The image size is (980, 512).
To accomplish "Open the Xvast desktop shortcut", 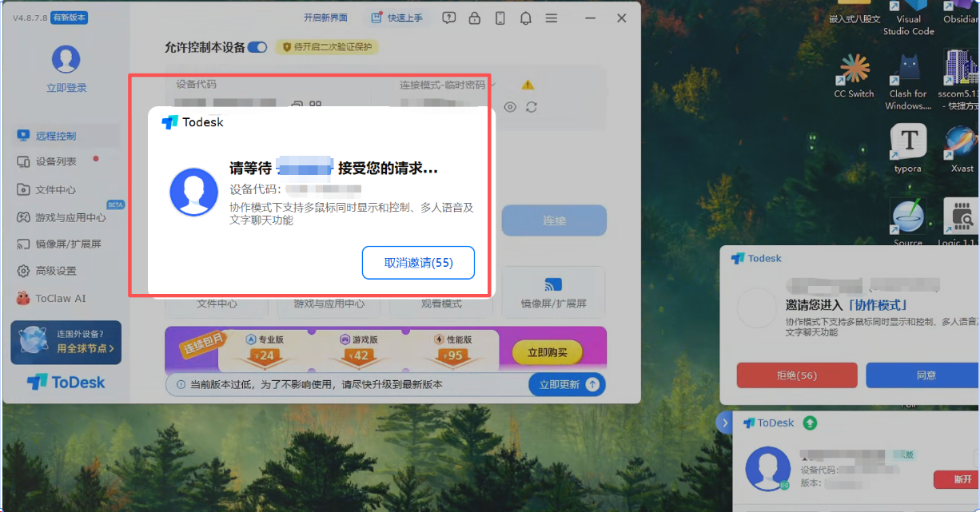I will pyautogui.click(x=962, y=149).
